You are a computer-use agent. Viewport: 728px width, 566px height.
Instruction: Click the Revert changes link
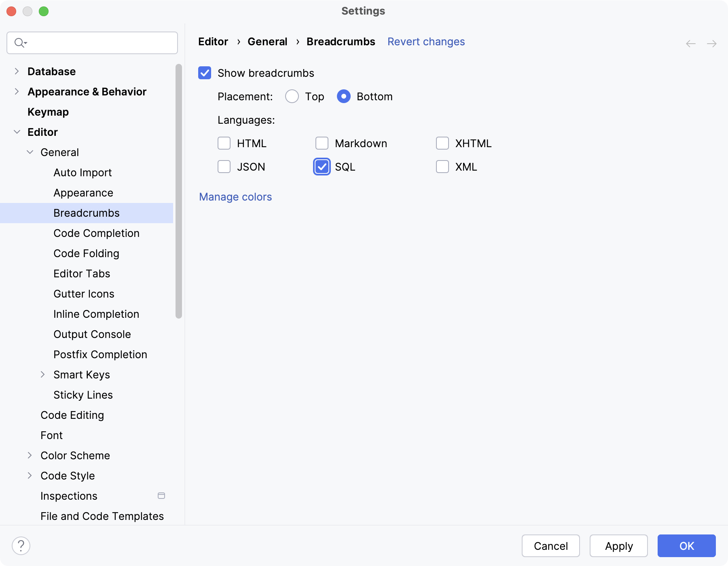coord(426,42)
